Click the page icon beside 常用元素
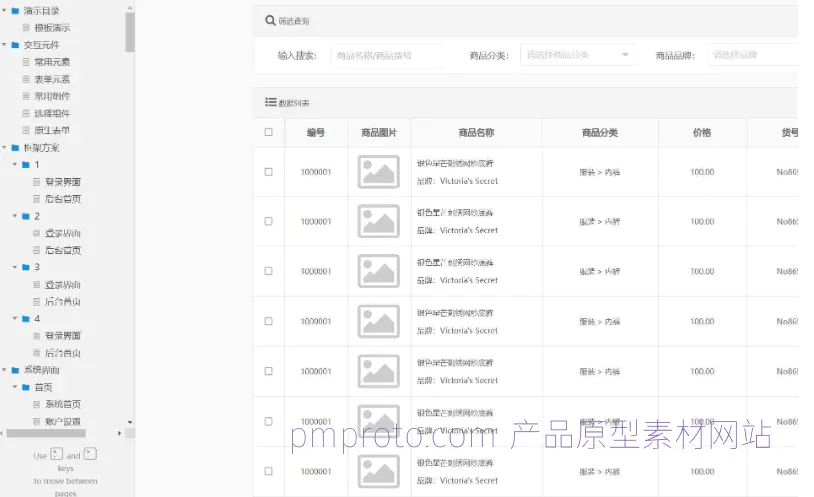This screenshot has height=497, width=814. 26,62
